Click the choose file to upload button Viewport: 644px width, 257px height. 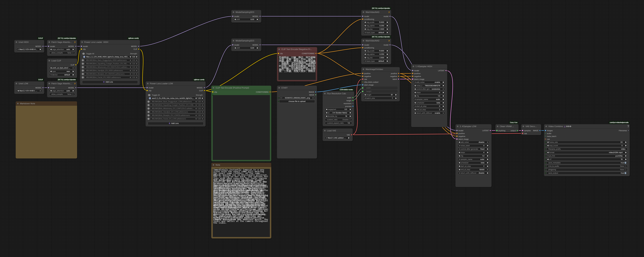(297, 101)
